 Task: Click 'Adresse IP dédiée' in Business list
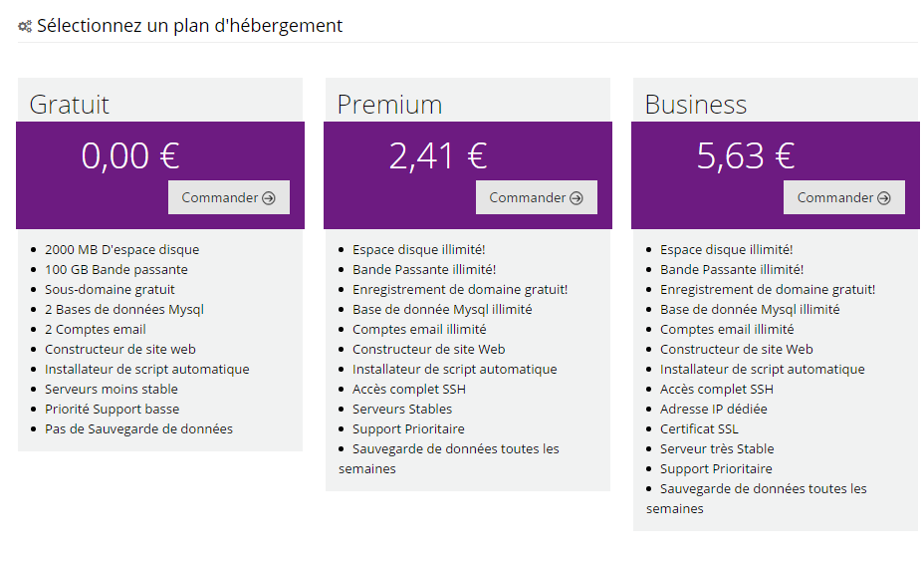click(714, 409)
